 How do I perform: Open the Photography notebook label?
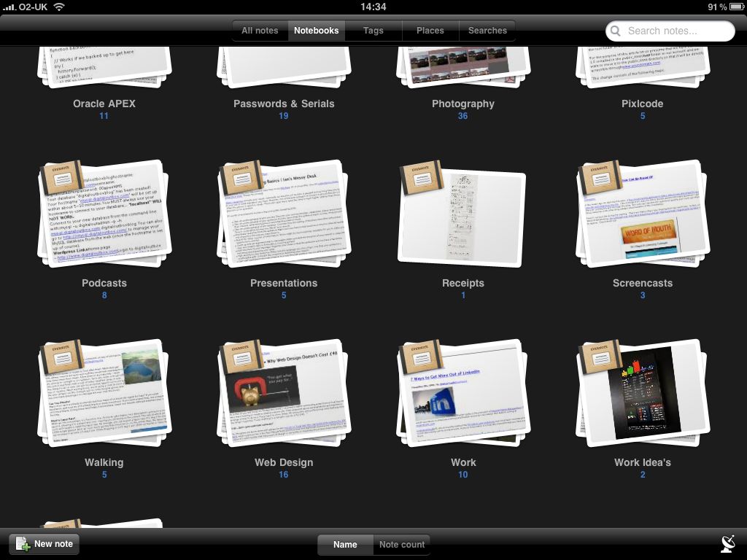pos(462,104)
